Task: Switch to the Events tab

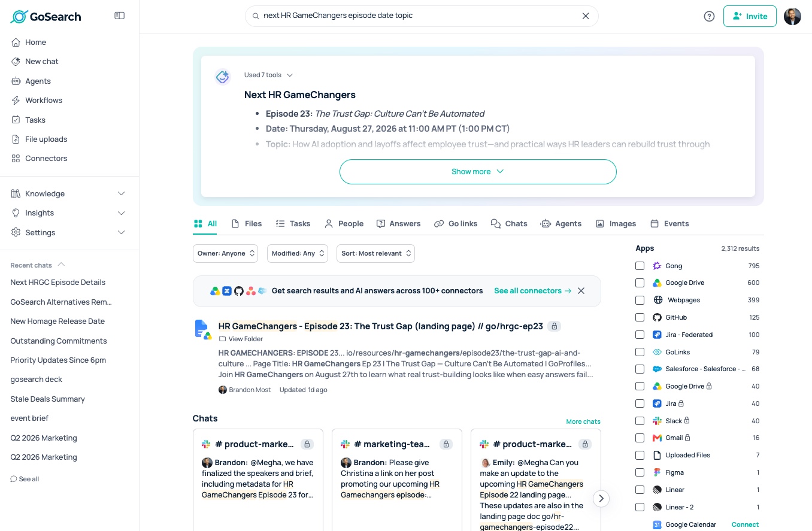Action: tap(669, 224)
